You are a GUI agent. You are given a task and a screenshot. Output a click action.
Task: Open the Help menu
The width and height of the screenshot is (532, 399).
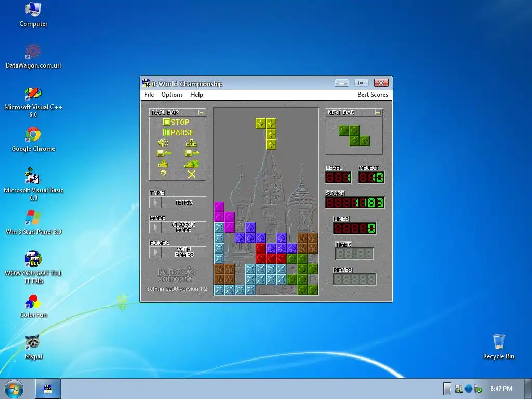tap(196, 95)
